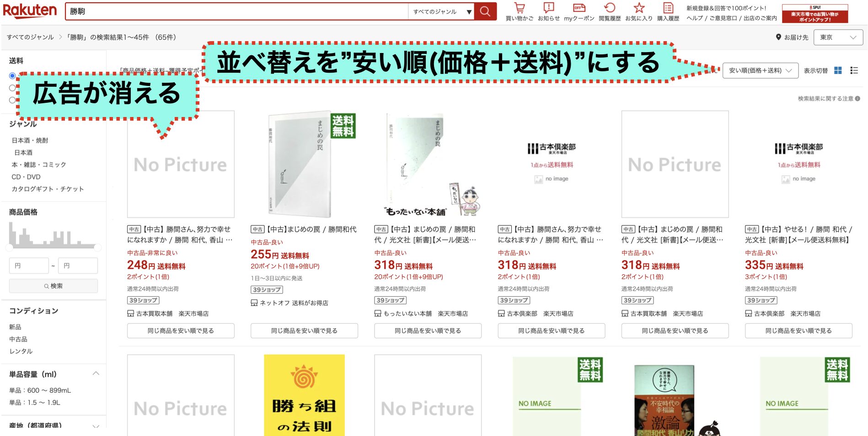Focus the 勝駒 search text field
868x436 pixels.
236,11
